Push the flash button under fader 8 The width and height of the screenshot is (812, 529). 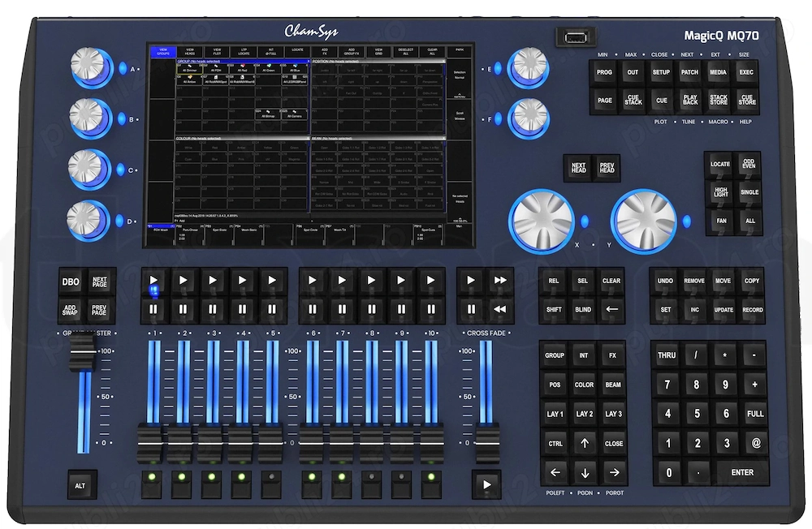click(371, 484)
